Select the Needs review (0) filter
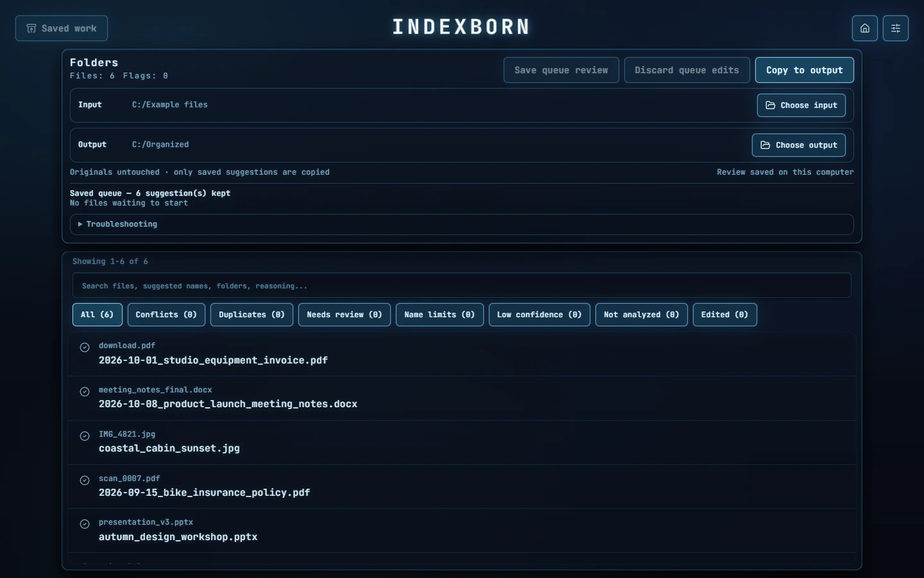Image resolution: width=924 pixels, height=578 pixels. pos(345,315)
